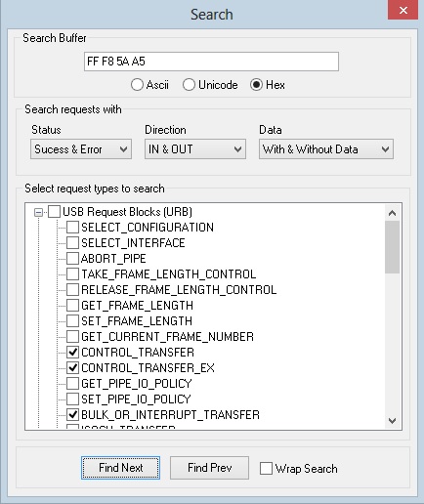The height and width of the screenshot is (504, 424).
Task: Collapse the USB Request Blocks tree node
Action: click(x=38, y=213)
